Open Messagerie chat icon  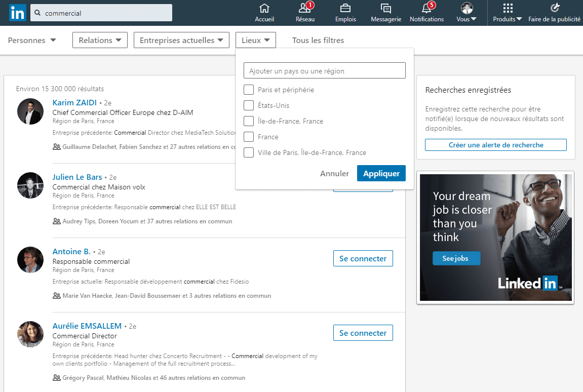[x=386, y=8]
